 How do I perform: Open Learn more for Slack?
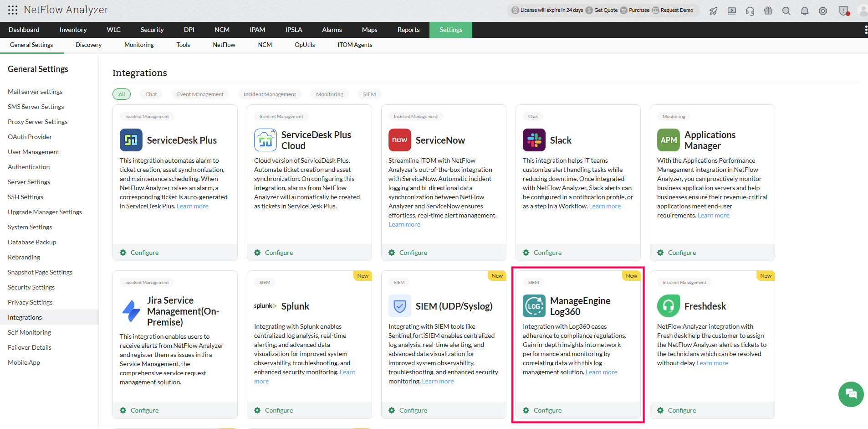coord(605,206)
